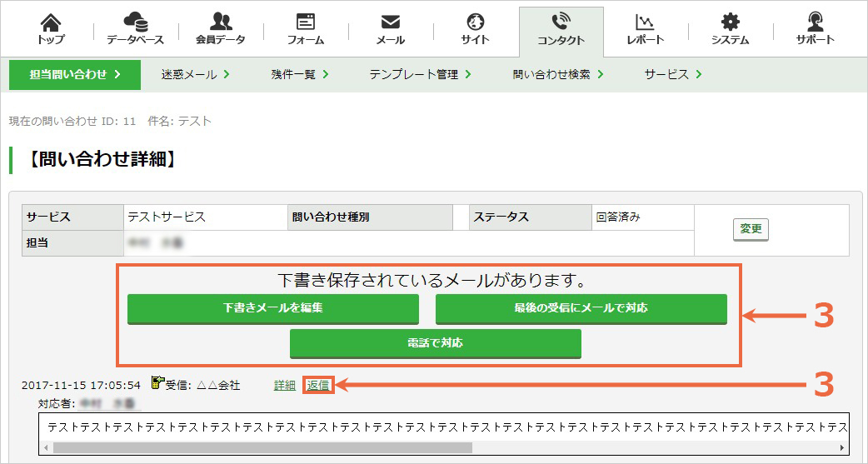Open the メール envelope icon
Image resolution: width=868 pixels, height=464 pixels.
coord(391,22)
